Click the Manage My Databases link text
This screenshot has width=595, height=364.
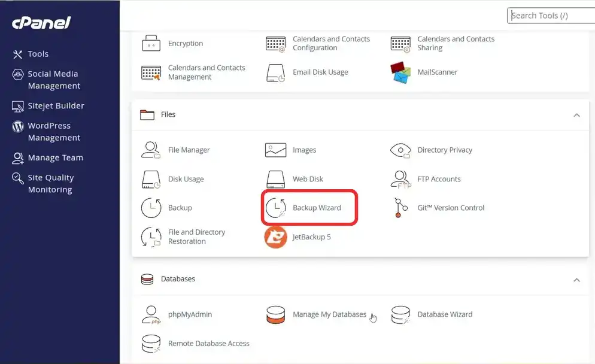point(329,314)
